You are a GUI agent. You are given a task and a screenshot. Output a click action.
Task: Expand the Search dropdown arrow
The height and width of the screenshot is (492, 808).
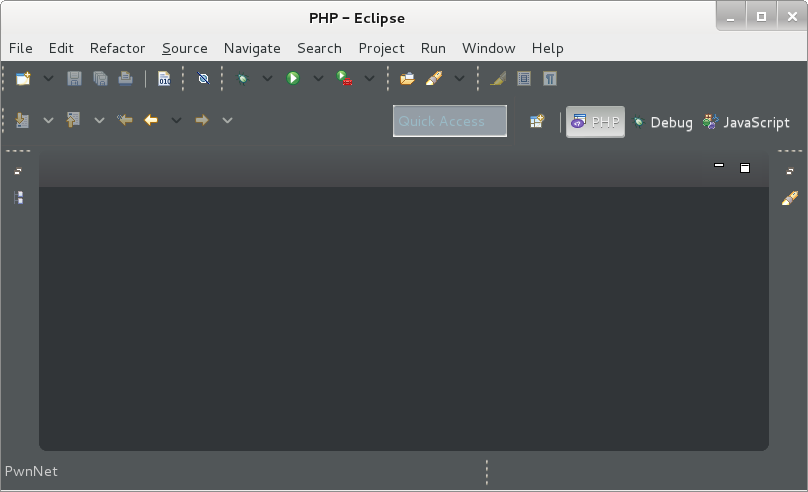coord(459,78)
